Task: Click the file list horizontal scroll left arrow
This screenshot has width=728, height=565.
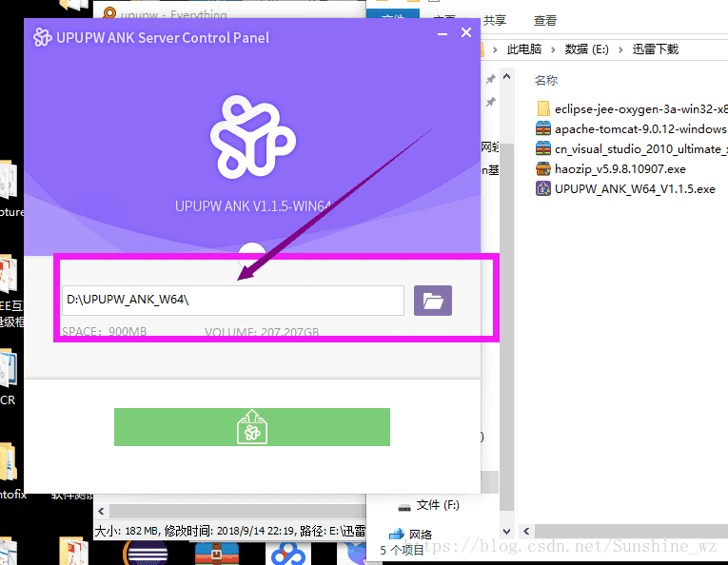Action: pyautogui.click(x=526, y=531)
